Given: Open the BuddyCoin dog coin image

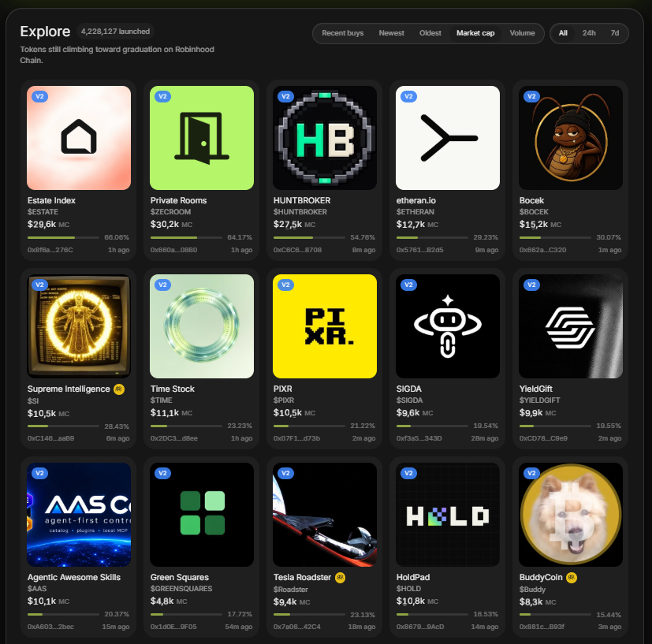Looking at the screenshot, I should (571, 515).
